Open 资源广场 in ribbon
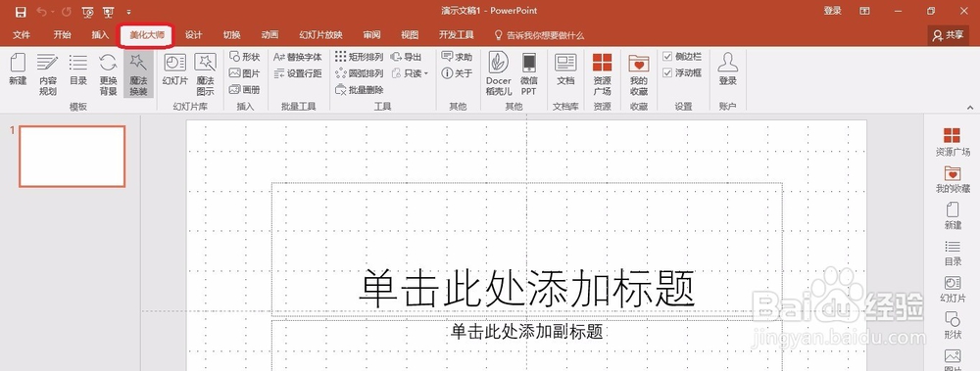The image size is (980, 371). [603, 74]
